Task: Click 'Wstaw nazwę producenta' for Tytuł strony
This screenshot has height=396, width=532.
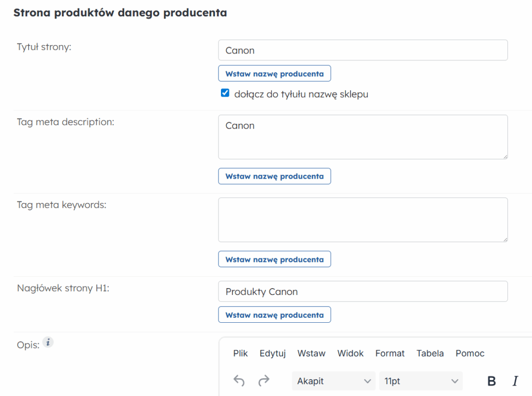Action: click(274, 74)
